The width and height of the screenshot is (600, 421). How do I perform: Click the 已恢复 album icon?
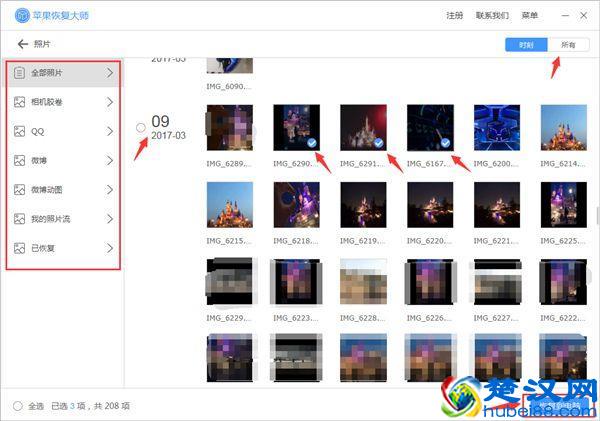(20, 247)
